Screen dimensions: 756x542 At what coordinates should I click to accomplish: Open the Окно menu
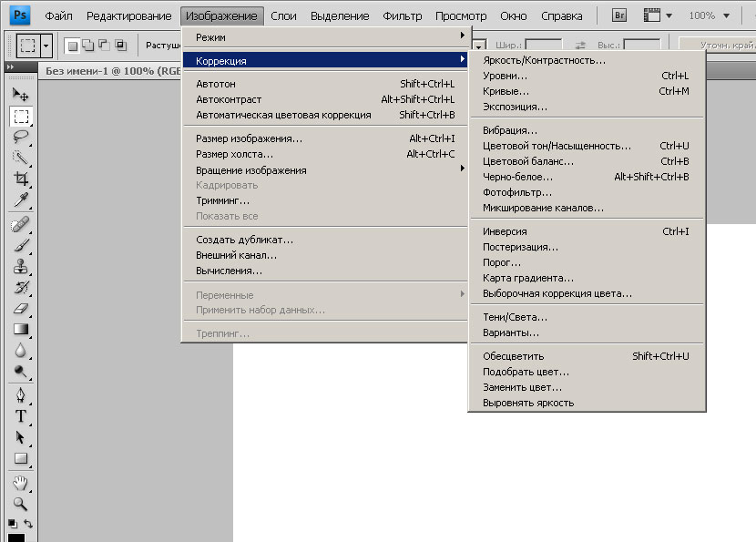514,15
